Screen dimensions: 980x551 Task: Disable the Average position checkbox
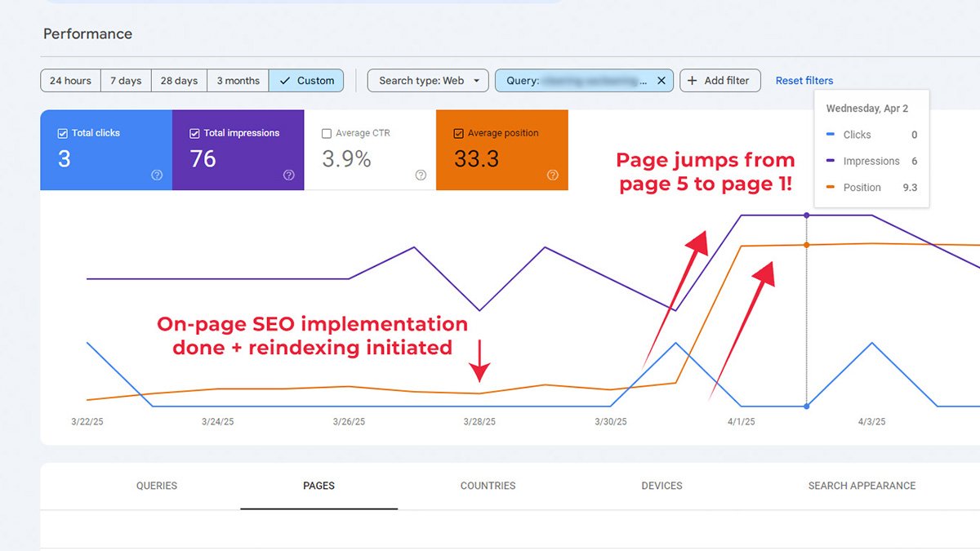(458, 133)
